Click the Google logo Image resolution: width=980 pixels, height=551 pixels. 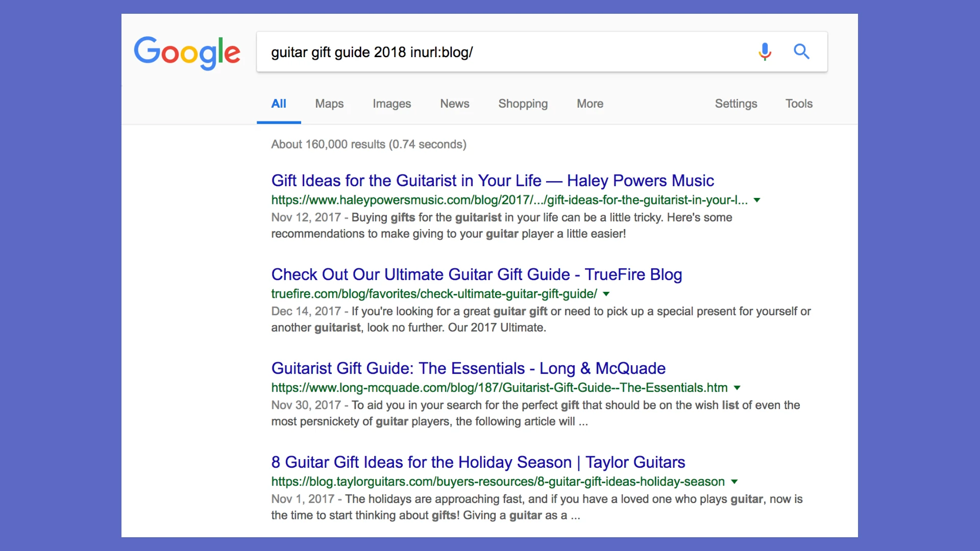[x=187, y=53]
